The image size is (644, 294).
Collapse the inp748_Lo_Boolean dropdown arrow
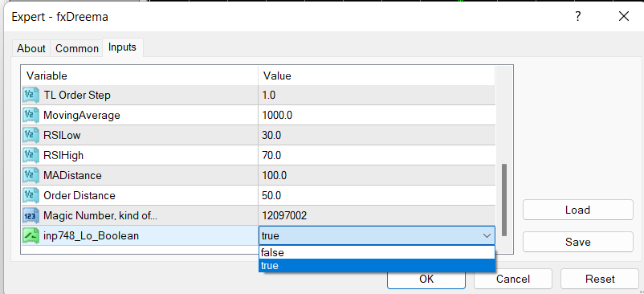click(x=487, y=235)
